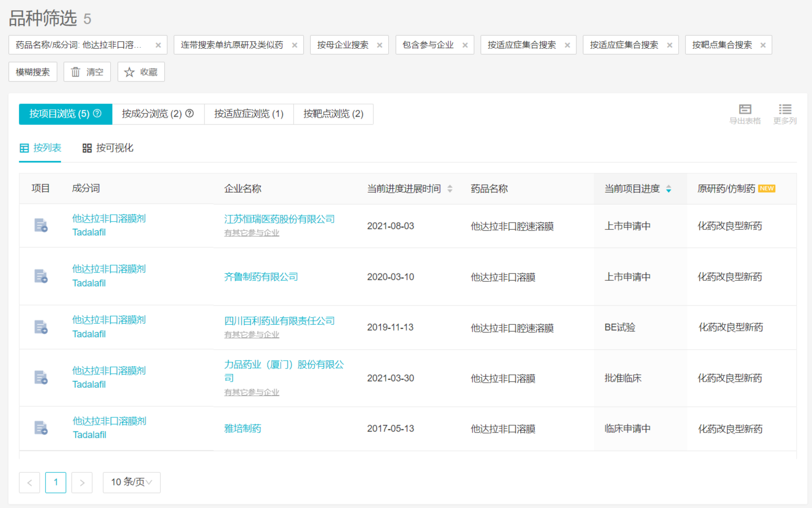The image size is (812, 508).
Task: Click project document icon in 雅培制药 row
Action: coord(41,428)
